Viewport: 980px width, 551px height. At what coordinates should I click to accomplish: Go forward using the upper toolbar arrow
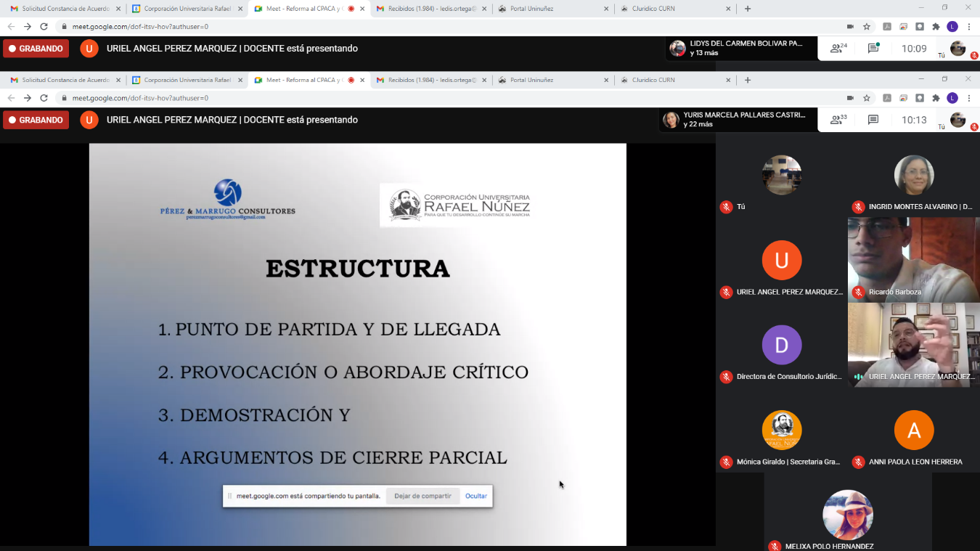28,26
